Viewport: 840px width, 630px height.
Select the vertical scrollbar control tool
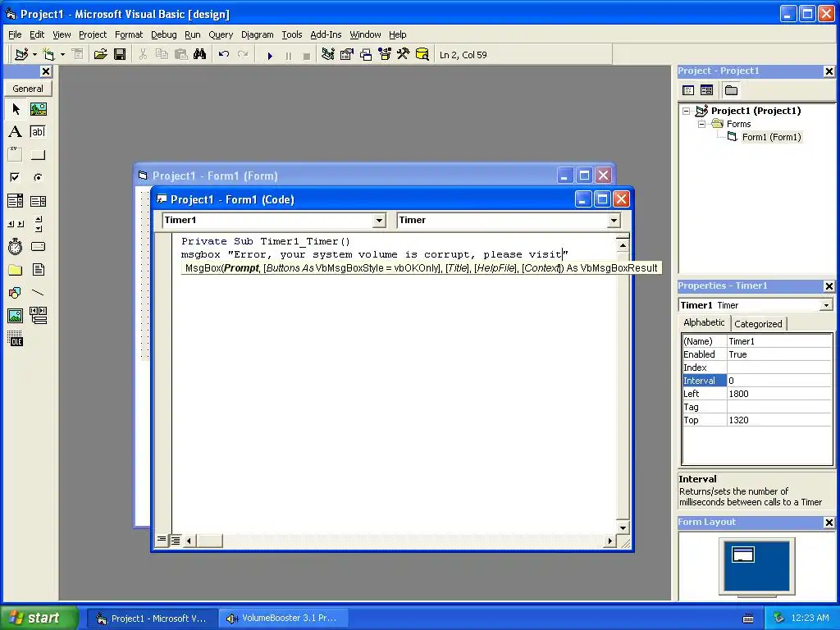(38, 224)
